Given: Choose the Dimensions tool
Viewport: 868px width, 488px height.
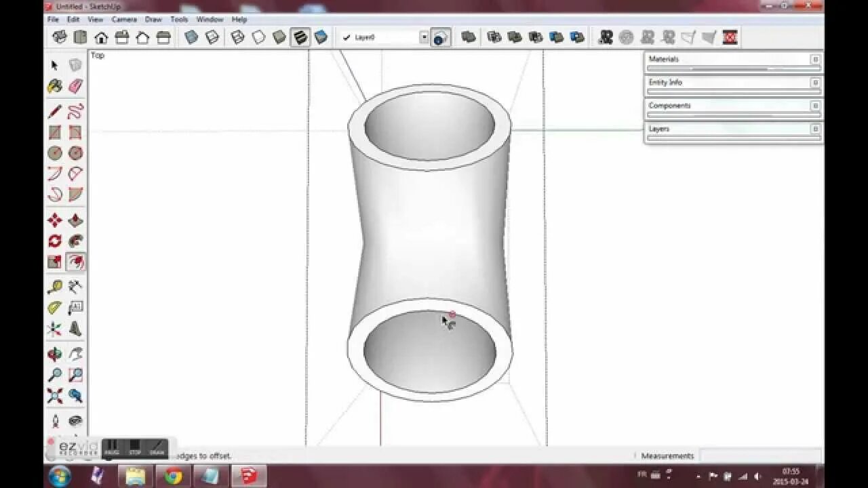Looking at the screenshot, I should (x=75, y=287).
